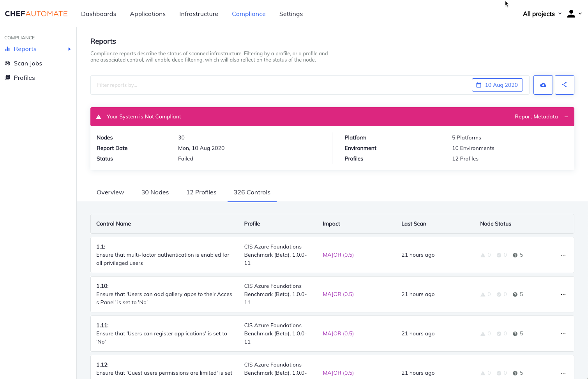The image size is (588, 379).
Task: Open the user profile icon menu
Action: [574, 14]
